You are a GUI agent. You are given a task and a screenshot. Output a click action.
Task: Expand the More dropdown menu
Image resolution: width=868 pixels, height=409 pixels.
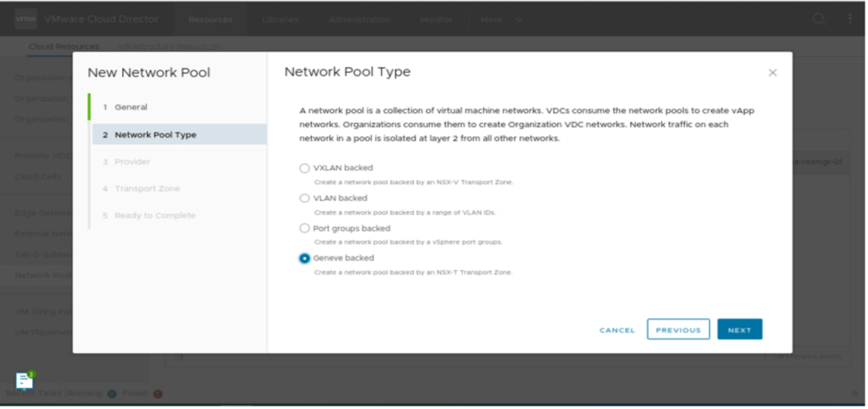point(501,19)
